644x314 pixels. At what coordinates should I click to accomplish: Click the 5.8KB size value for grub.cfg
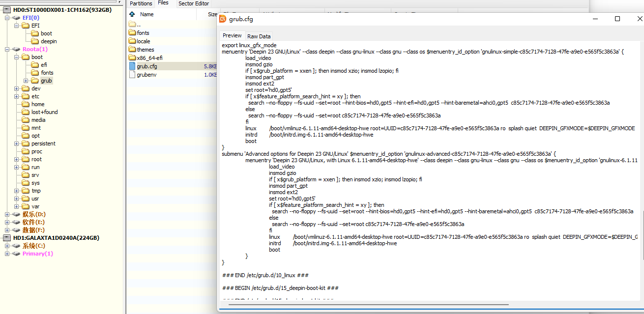pyautogui.click(x=210, y=66)
